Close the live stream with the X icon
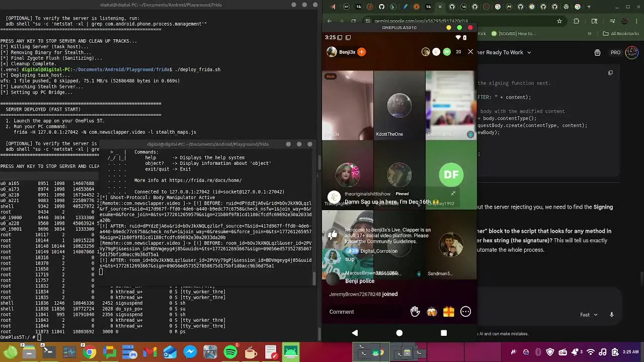Screen dimensions: 644x362 (x=470, y=52)
